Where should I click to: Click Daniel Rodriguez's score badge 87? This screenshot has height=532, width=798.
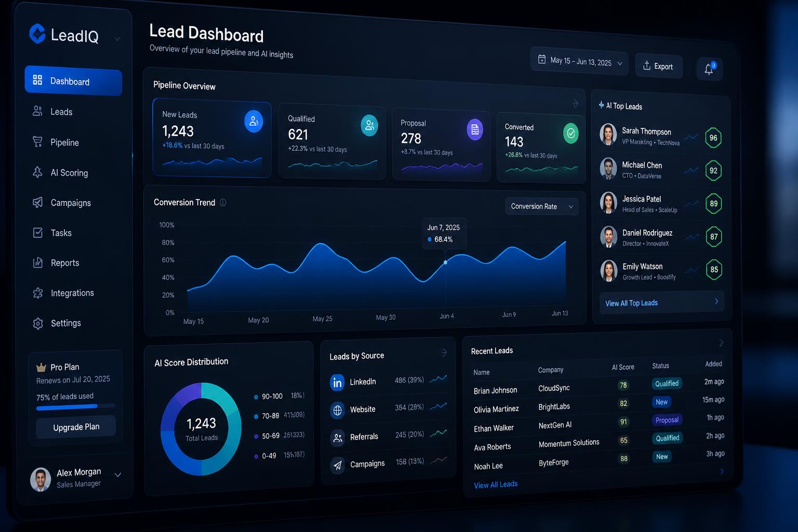[x=714, y=236]
